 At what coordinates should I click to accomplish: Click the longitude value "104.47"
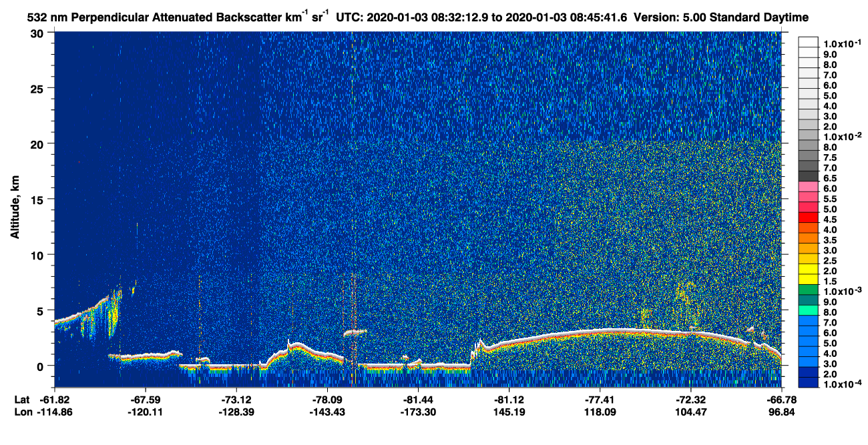pos(690,412)
